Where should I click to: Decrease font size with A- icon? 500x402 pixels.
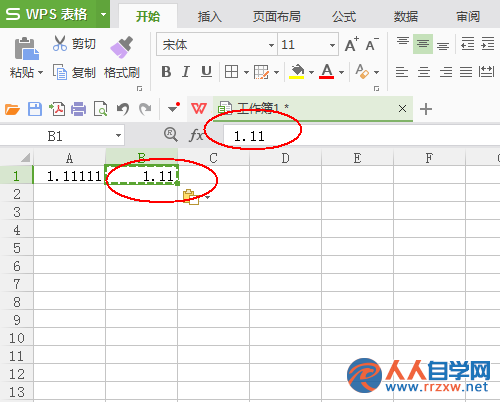[372, 44]
